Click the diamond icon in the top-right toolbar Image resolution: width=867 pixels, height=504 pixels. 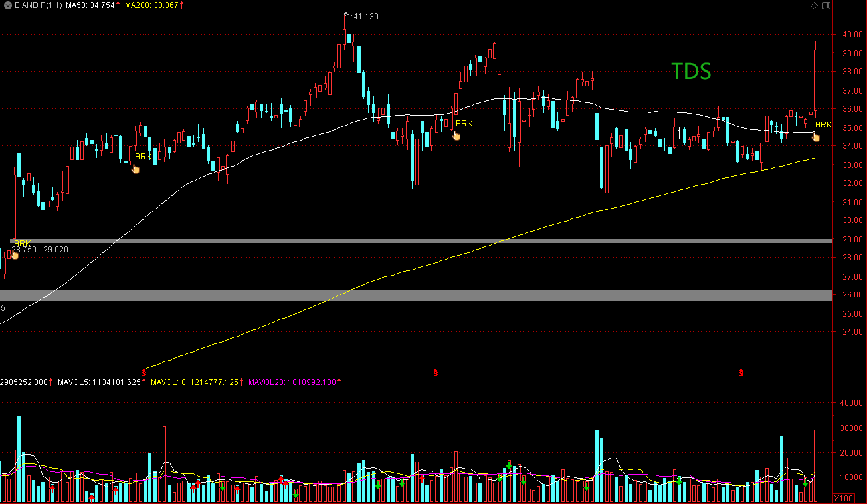pyautogui.click(x=815, y=5)
